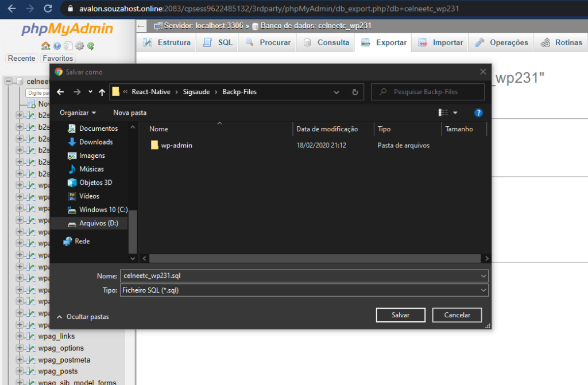
Task: Click Salvar to save the file
Action: coord(400,315)
